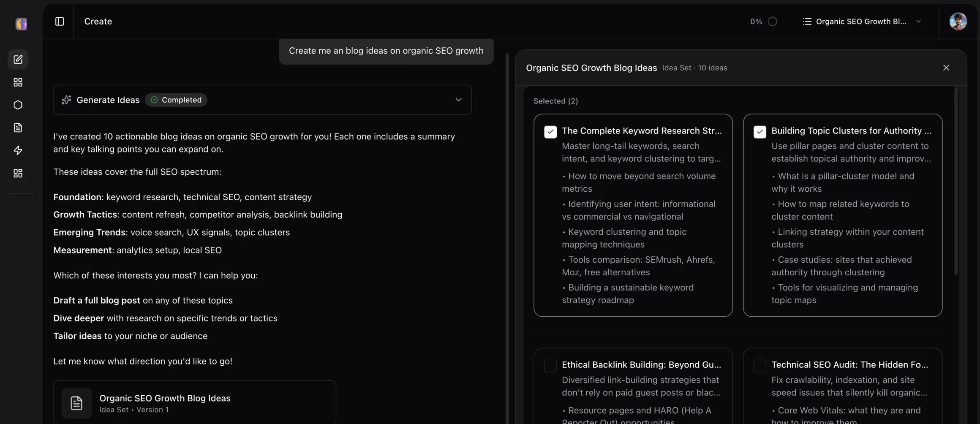Viewport: 980px width, 424px height.
Task: Open the four-squares grid icon below compose
Action: (x=18, y=82)
